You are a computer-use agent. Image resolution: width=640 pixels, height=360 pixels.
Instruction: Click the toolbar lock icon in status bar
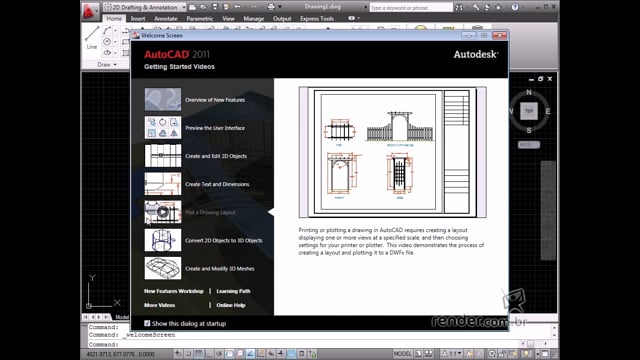point(503,354)
